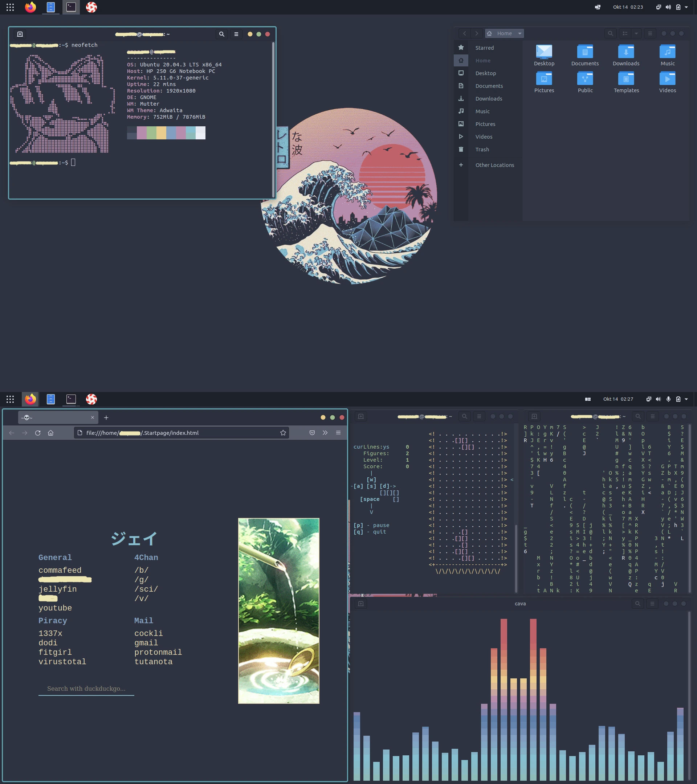
Task: Open a new tab in the neofetch terminal
Action: pyautogui.click(x=20, y=34)
